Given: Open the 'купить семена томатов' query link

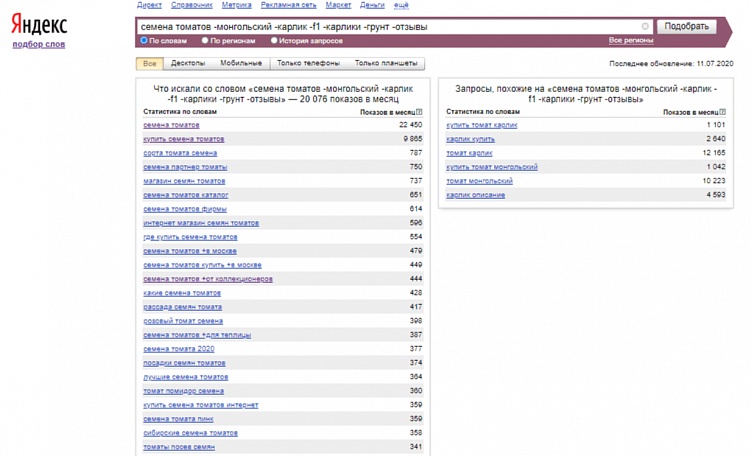Looking at the screenshot, I should 184,139.
